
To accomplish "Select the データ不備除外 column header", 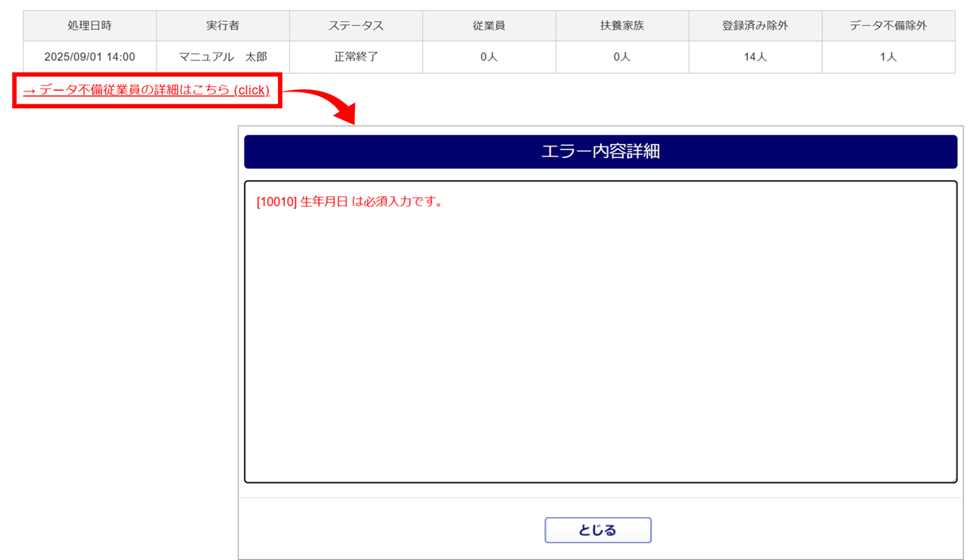I will (x=888, y=26).
